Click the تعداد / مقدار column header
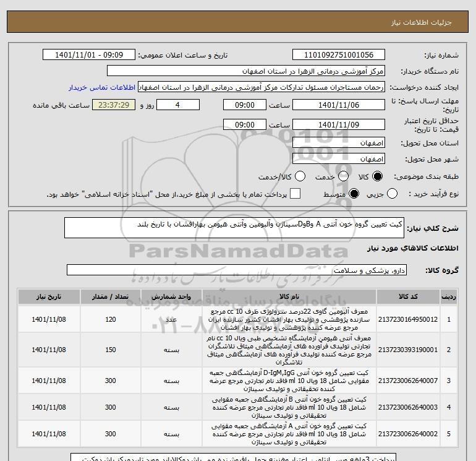Viewport: 476px width, 461px height. (x=111, y=296)
